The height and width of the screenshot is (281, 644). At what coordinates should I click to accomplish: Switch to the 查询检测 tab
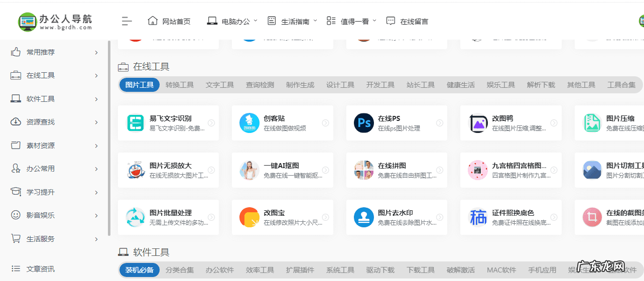click(x=260, y=85)
